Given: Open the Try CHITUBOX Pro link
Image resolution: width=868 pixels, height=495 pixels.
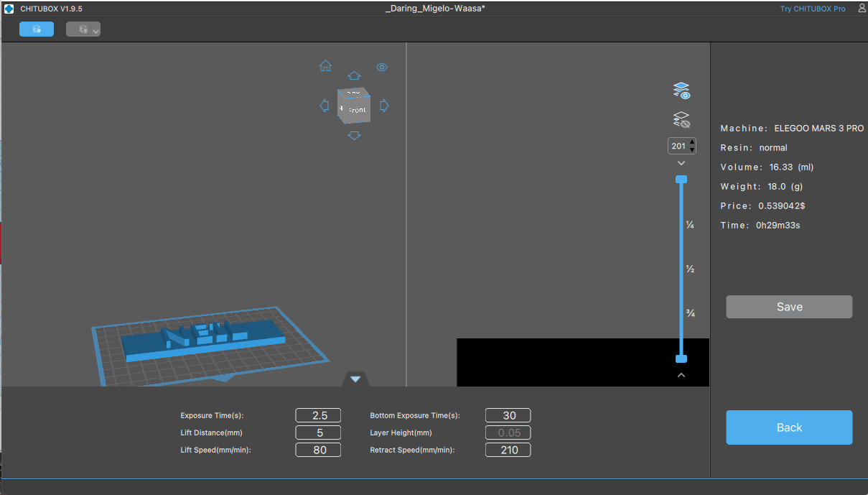Looking at the screenshot, I should coord(813,9).
